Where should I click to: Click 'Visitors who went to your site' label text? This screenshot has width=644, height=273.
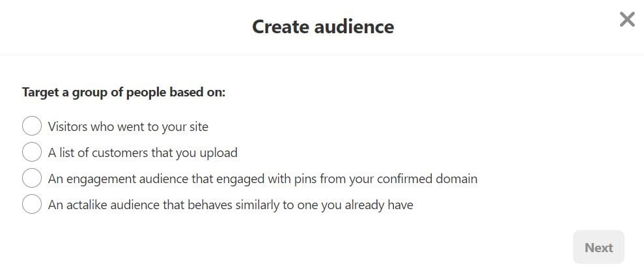[128, 126]
